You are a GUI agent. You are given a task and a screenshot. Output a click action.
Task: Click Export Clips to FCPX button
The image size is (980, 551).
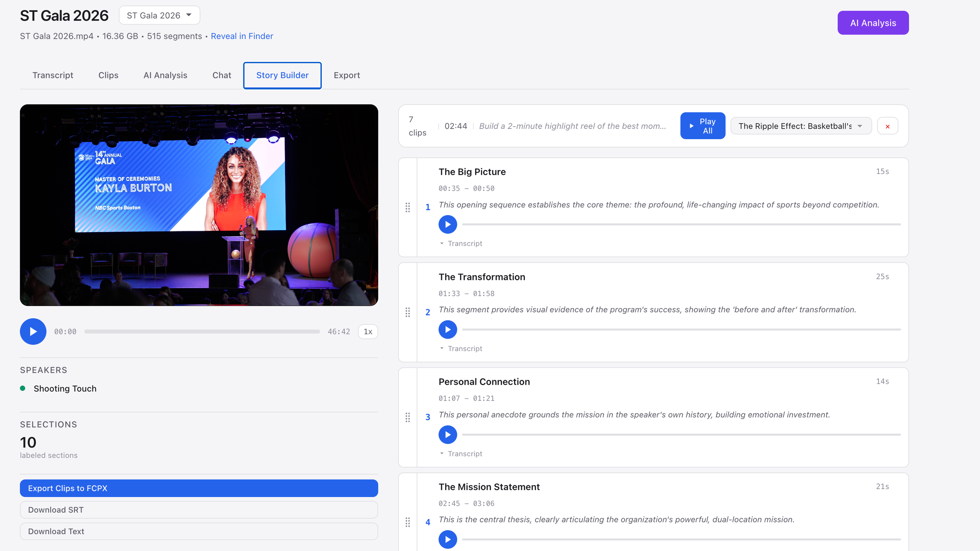click(x=199, y=488)
